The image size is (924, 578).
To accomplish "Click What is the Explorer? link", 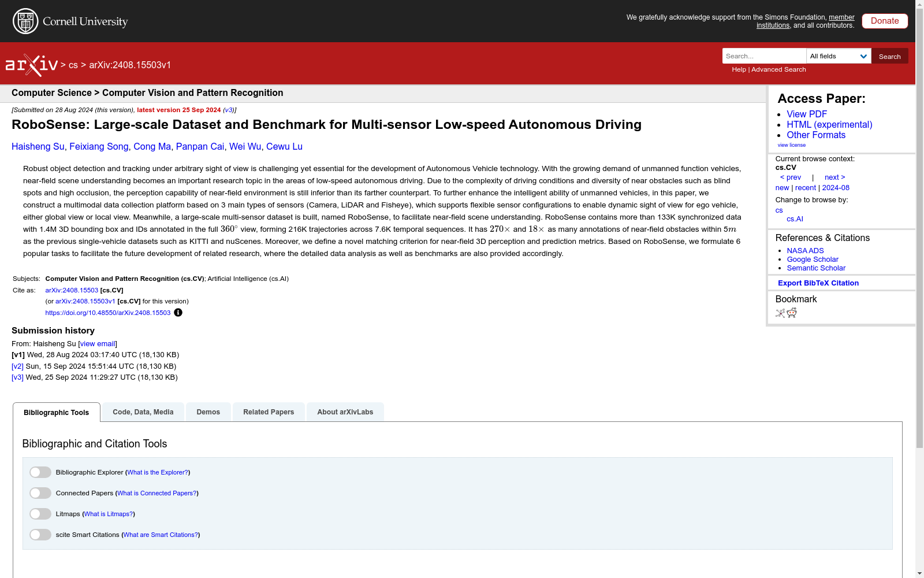I will point(158,472).
